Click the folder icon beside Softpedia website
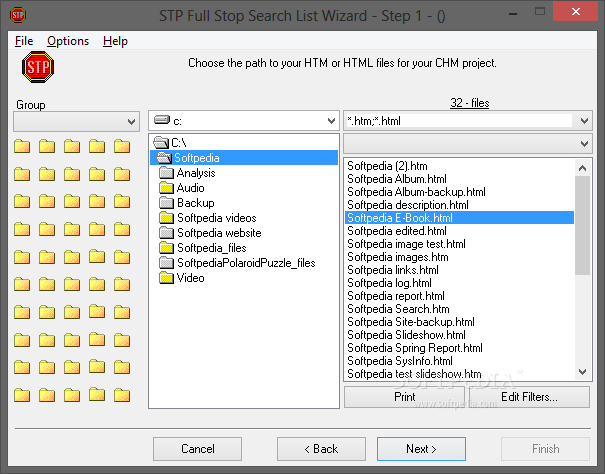Viewport: 605px width, 474px height. click(166, 233)
